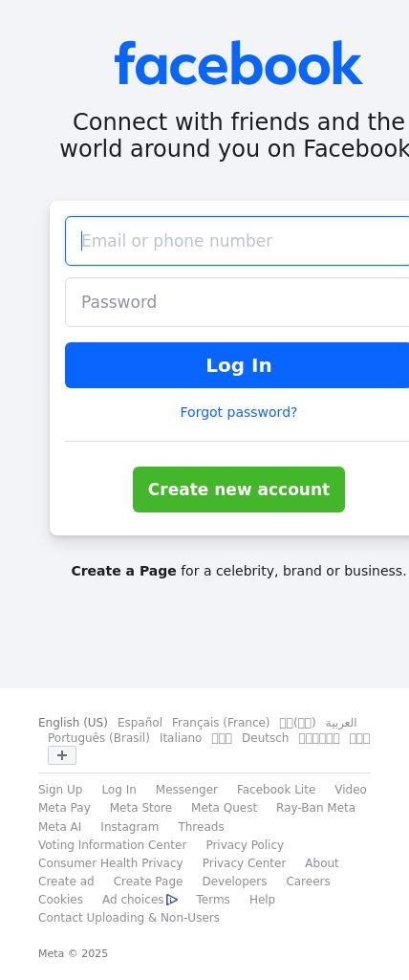
Task: Select Português (Brasil) language
Action: pos(98,738)
